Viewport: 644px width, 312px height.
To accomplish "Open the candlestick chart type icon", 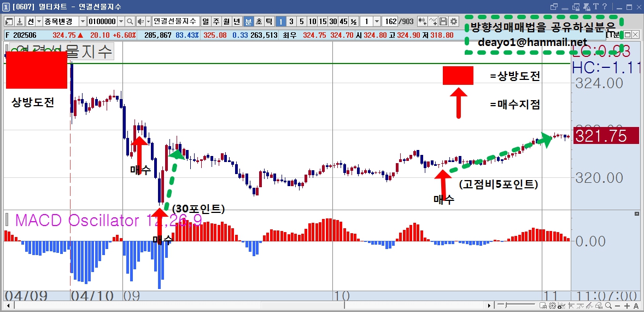I will coord(423,21).
